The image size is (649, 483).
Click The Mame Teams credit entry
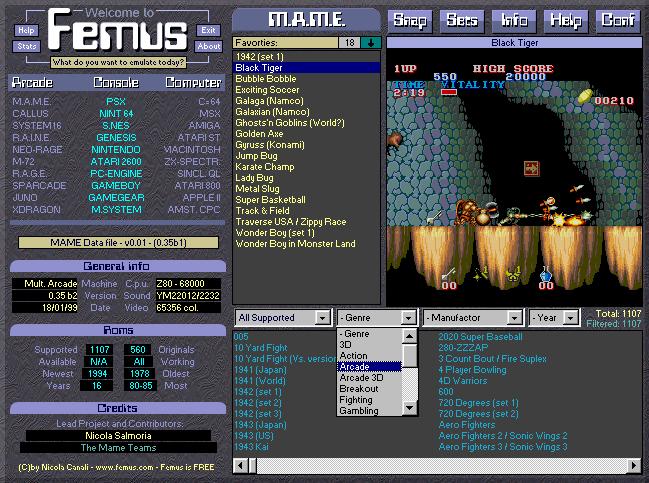[118, 448]
